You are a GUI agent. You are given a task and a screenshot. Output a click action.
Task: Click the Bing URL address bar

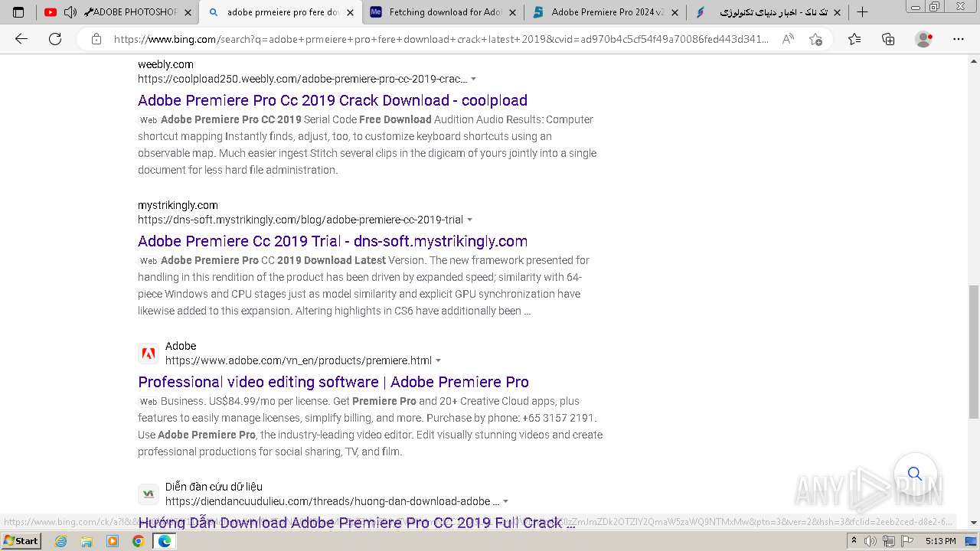440,39
